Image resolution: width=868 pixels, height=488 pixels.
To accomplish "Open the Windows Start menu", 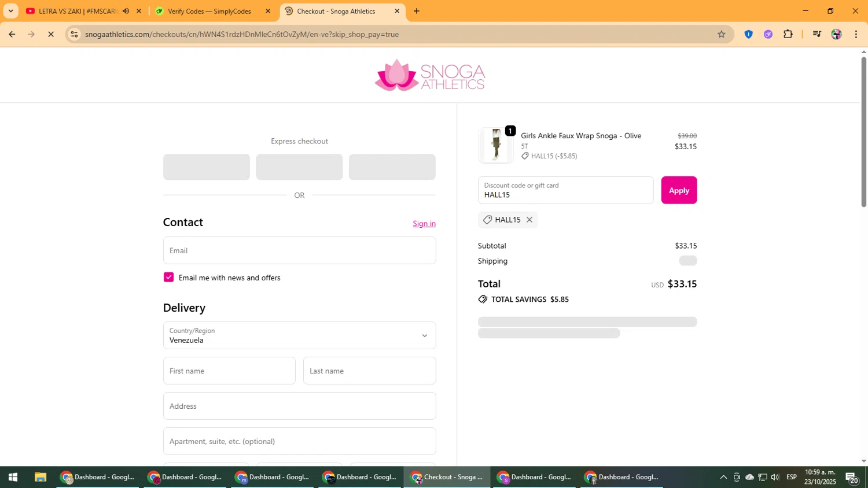I will pyautogui.click(x=13, y=477).
